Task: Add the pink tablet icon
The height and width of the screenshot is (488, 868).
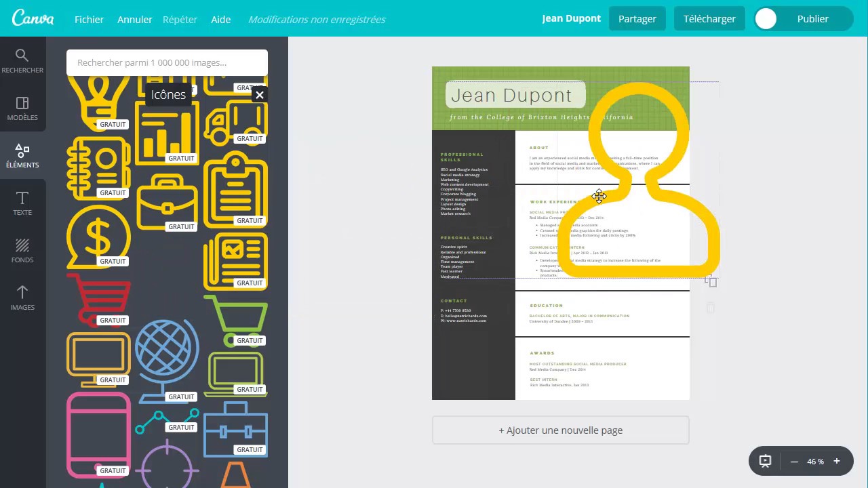Action: 99,434
